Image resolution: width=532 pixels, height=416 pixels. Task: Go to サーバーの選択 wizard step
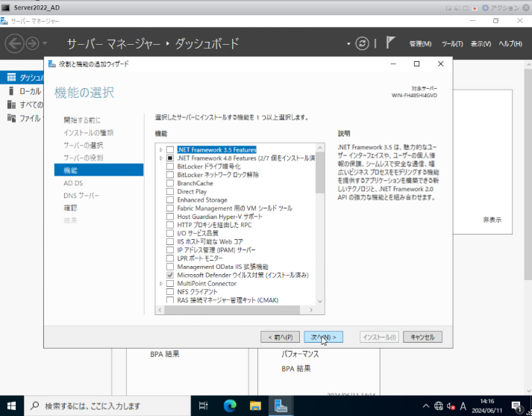[83, 146]
